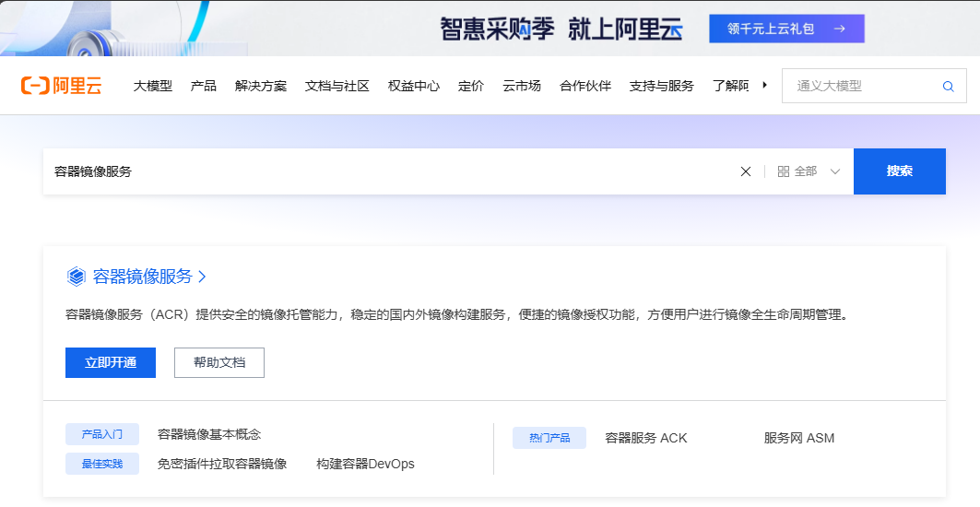
Task: Click the 立即开通 button
Action: tap(111, 362)
